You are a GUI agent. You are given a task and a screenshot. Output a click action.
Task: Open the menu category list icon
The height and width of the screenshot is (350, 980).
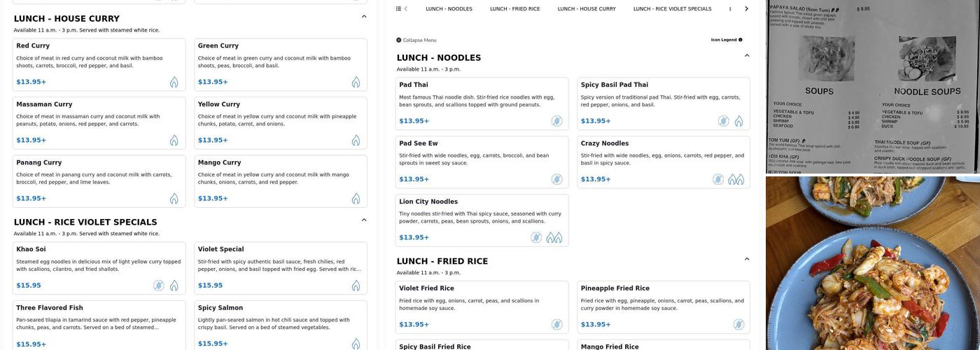tap(399, 9)
